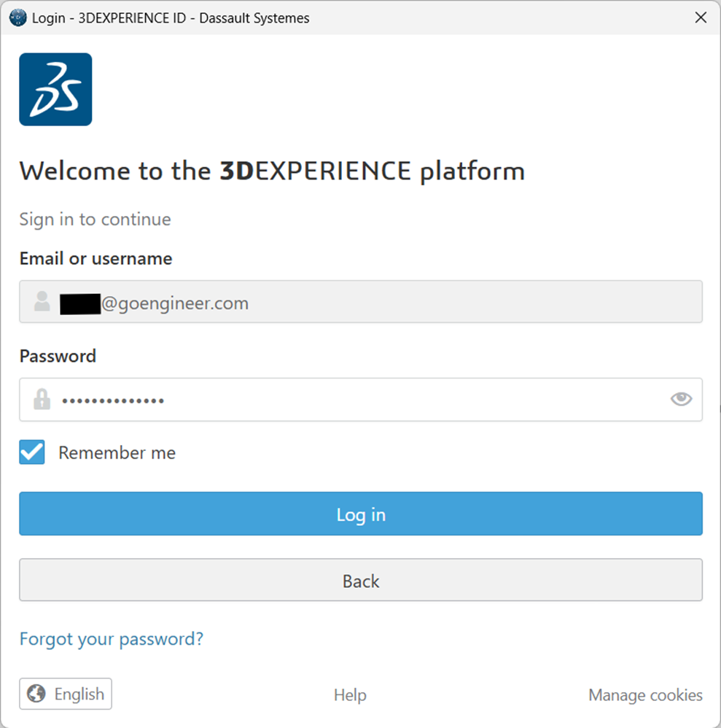Click the Password label
This screenshot has width=721, height=728.
tap(58, 356)
